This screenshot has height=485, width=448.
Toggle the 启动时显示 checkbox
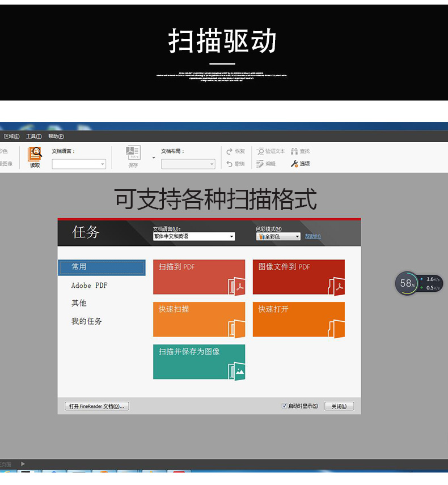[285, 406]
